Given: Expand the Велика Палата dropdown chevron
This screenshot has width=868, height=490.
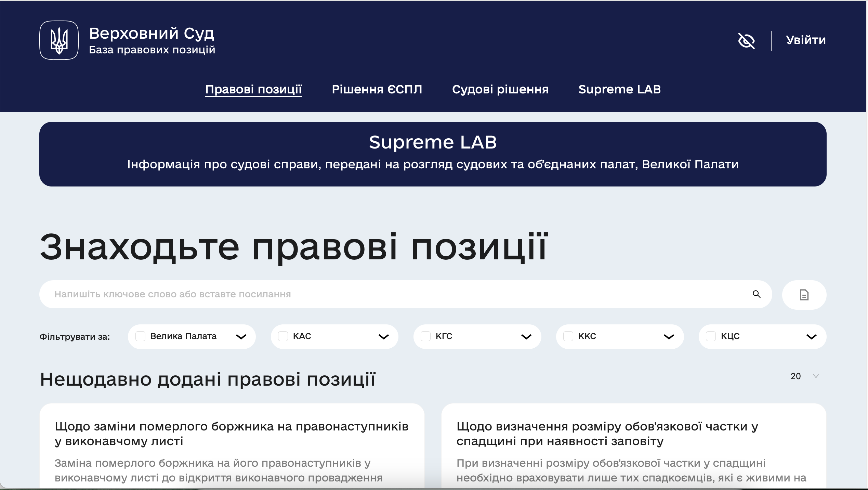Looking at the screenshot, I should tap(241, 337).
